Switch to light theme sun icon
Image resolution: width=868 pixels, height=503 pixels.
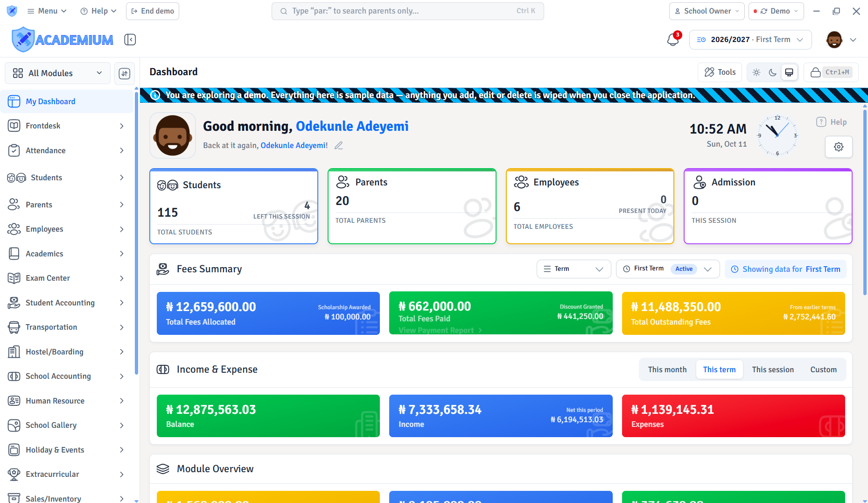(756, 72)
